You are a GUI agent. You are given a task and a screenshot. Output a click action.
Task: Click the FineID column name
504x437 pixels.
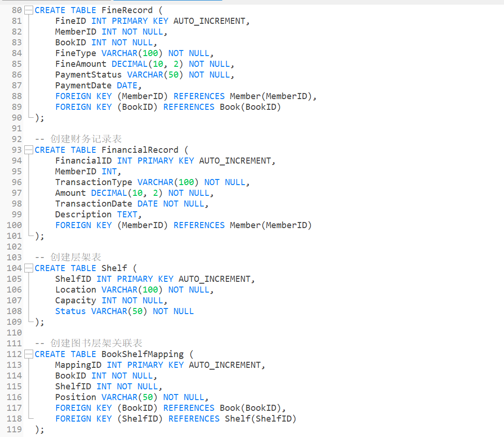(71, 21)
